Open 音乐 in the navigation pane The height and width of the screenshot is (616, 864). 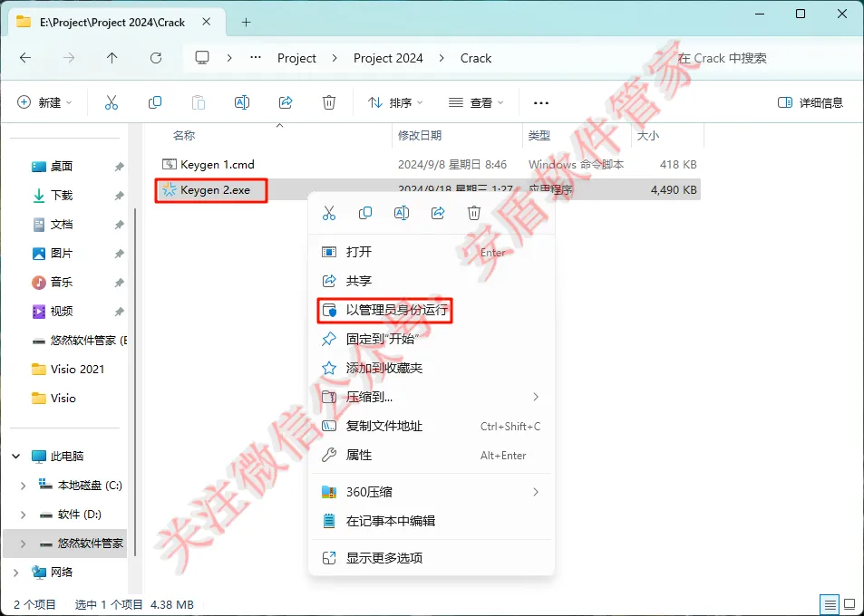(x=61, y=283)
